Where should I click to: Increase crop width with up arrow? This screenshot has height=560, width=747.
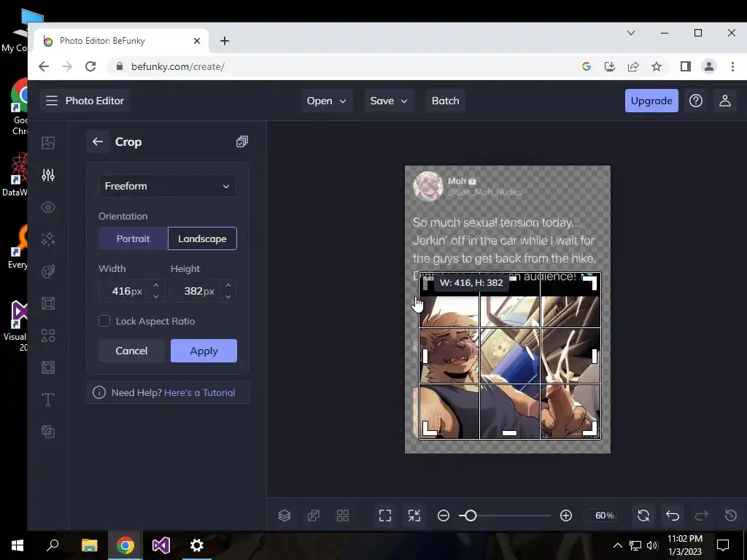[x=156, y=285]
